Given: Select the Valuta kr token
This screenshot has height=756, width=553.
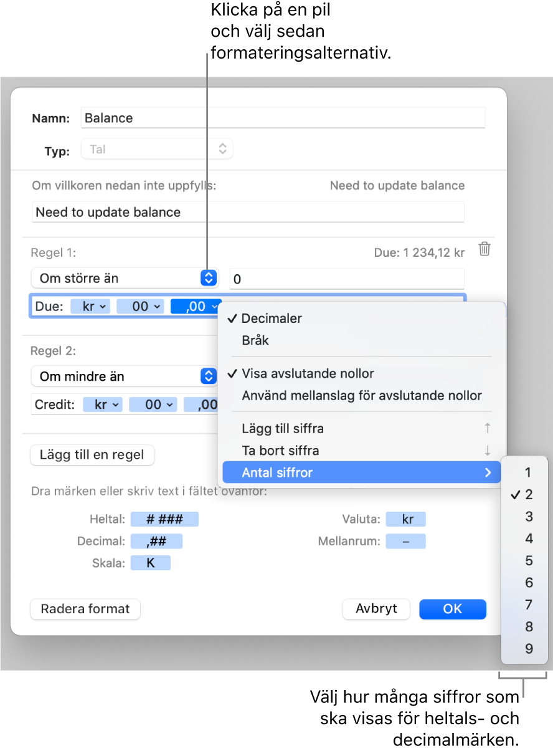Looking at the screenshot, I should click(405, 519).
